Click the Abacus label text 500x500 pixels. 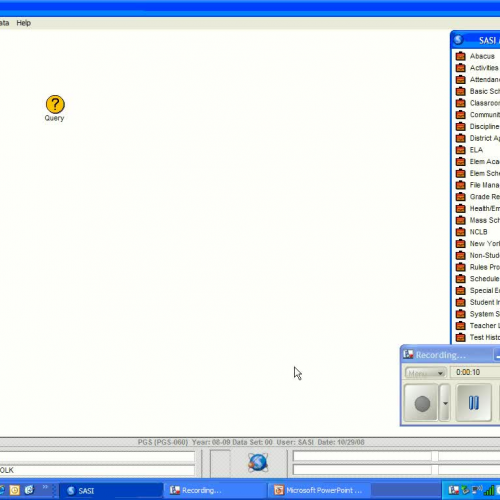coord(482,56)
